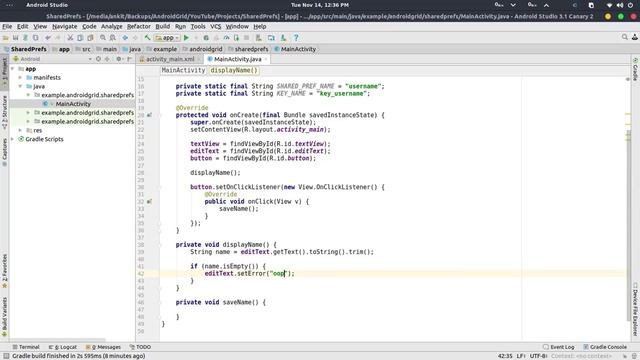
Task: Open the SDK Manager icon
Action: 283,38
